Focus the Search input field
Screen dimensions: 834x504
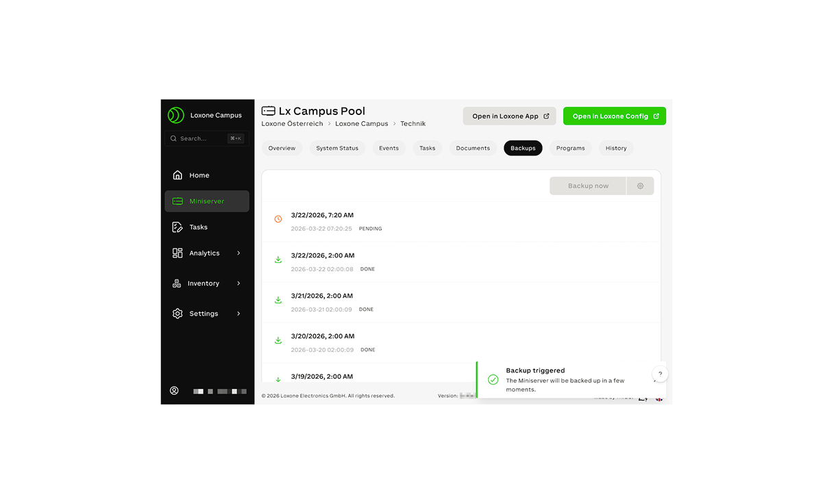click(206, 138)
